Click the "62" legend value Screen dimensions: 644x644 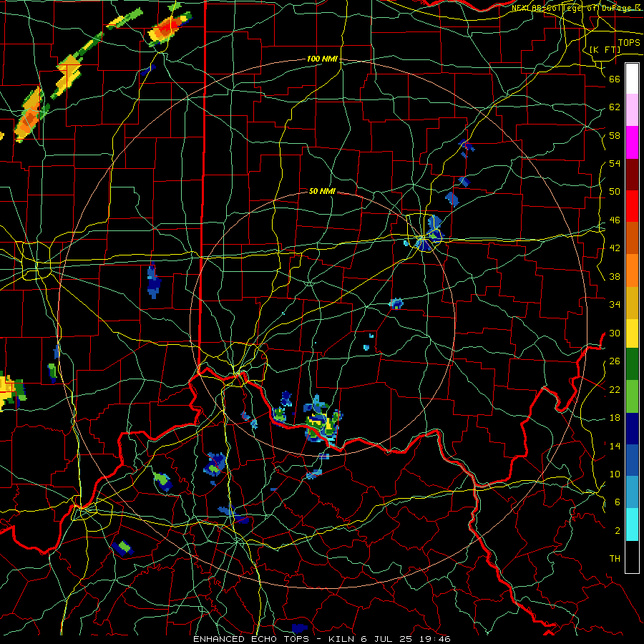tap(615, 107)
